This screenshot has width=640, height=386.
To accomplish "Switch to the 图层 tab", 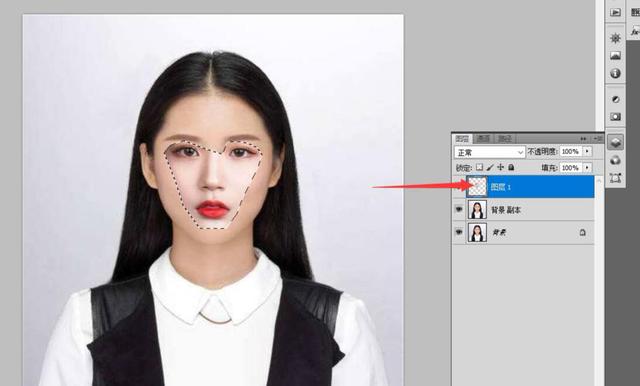I will (462, 139).
